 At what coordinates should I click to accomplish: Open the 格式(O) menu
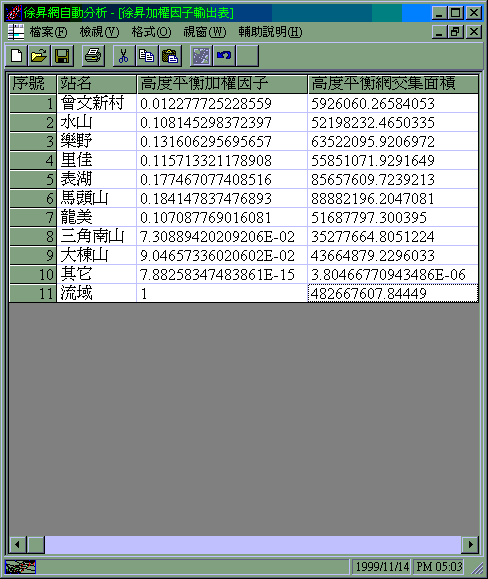(x=151, y=32)
